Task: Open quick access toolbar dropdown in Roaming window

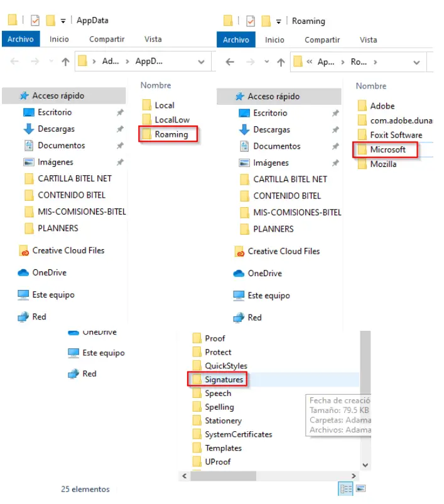Action: click(279, 22)
